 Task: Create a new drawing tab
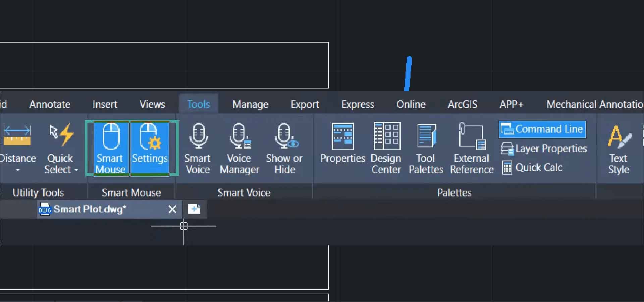(x=194, y=209)
